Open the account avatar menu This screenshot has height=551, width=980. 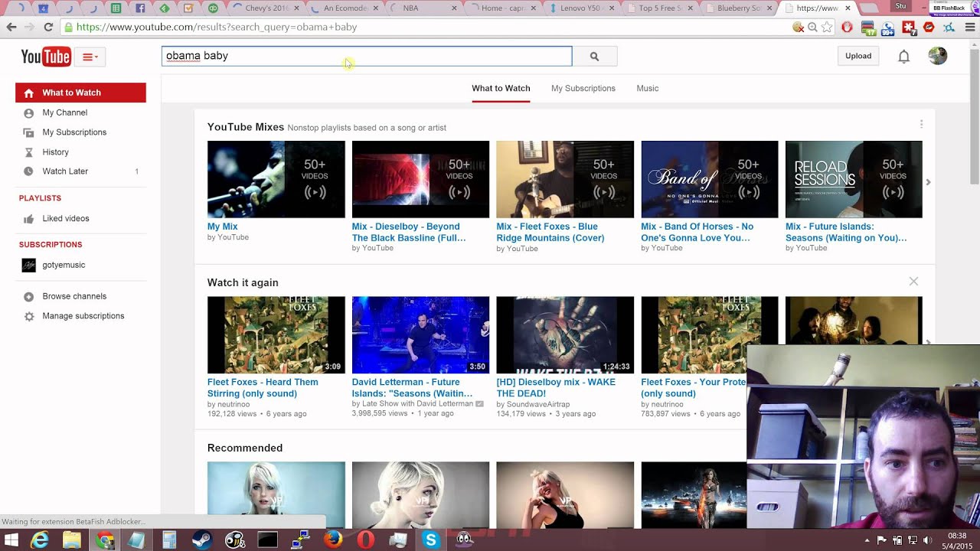937,56
